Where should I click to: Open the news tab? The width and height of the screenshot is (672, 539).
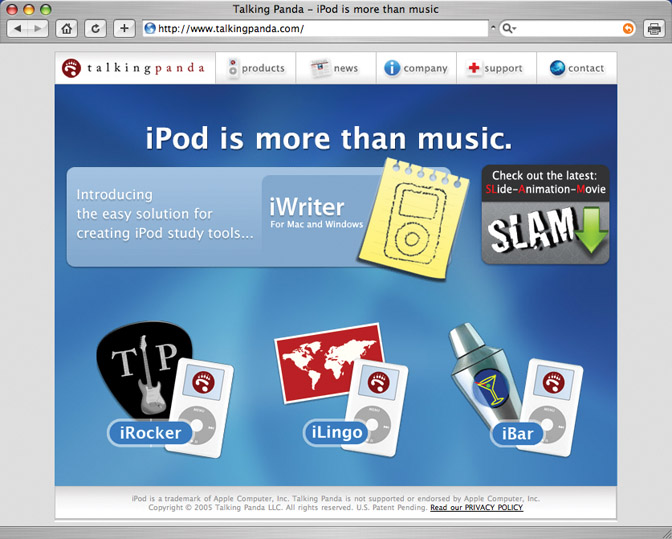coord(336,68)
